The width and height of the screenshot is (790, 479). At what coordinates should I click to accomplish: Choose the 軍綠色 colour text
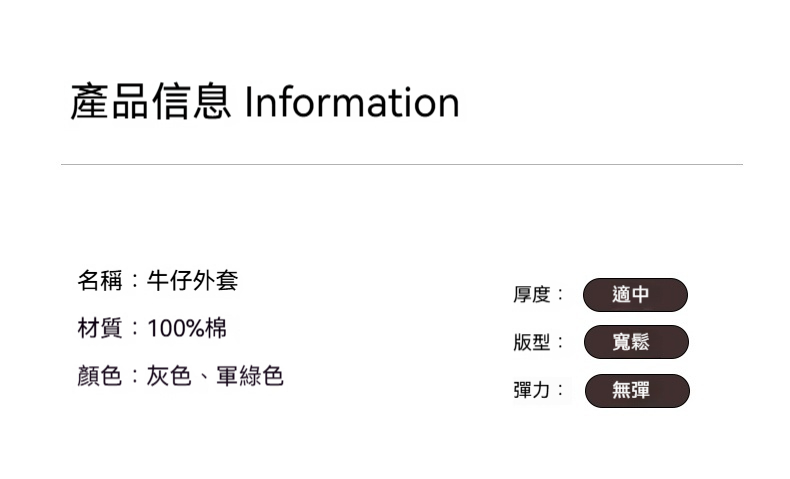click(x=250, y=376)
